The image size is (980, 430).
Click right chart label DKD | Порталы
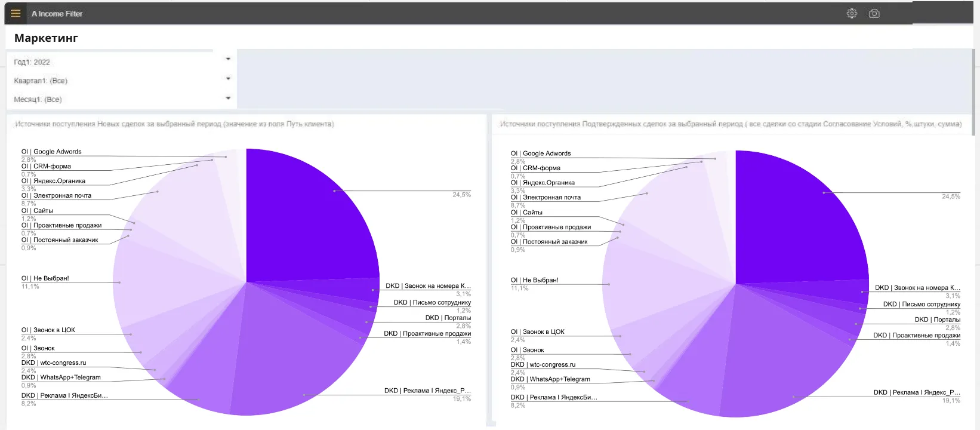click(x=937, y=320)
